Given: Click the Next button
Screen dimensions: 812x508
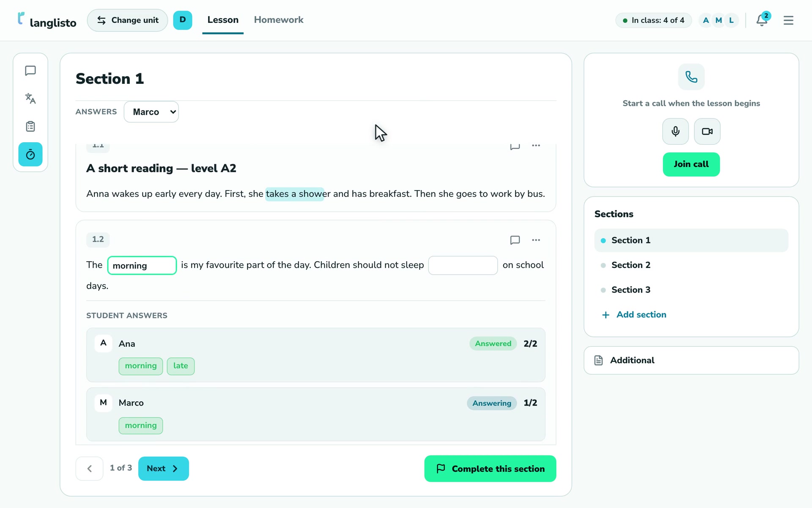Looking at the screenshot, I should tap(163, 469).
